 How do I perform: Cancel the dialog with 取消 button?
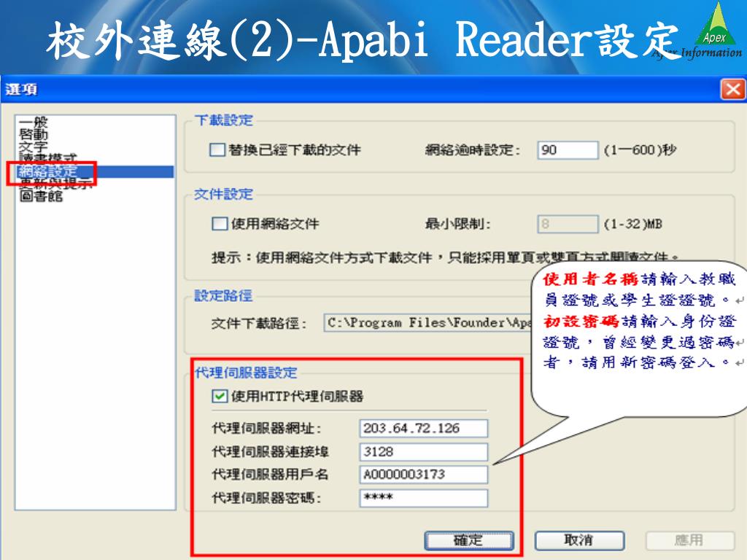pos(579,540)
